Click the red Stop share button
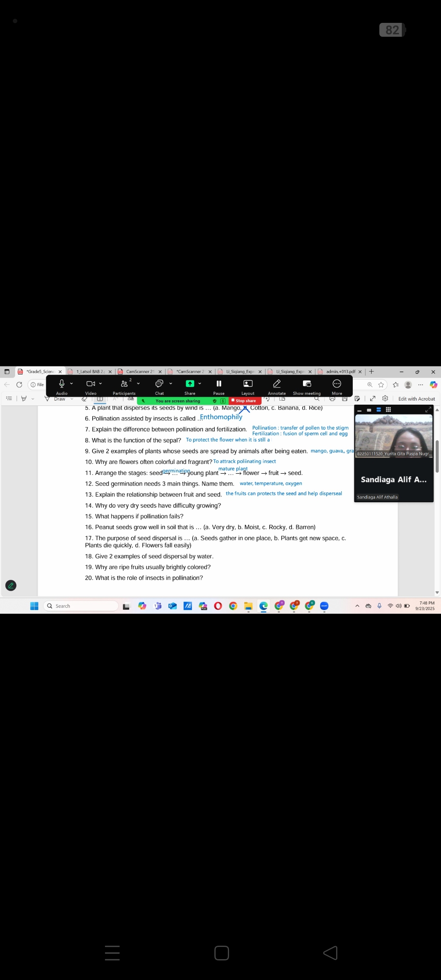The width and height of the screenshot is (441, 980). pyautogui.click(x=244, y=401)
